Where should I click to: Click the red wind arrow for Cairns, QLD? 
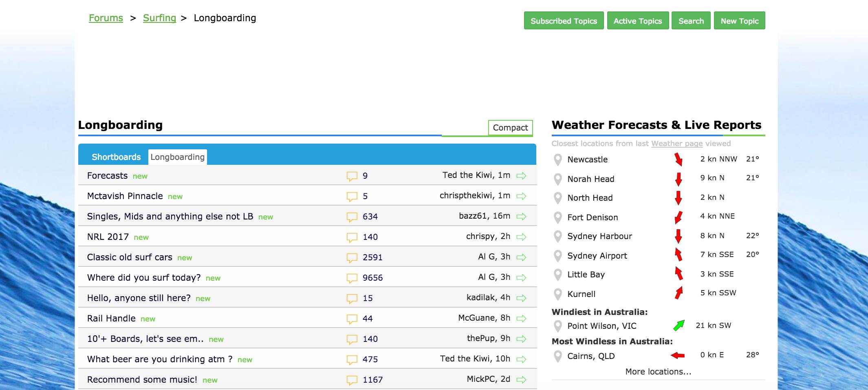pyautogui.click(x=678, y=355)
